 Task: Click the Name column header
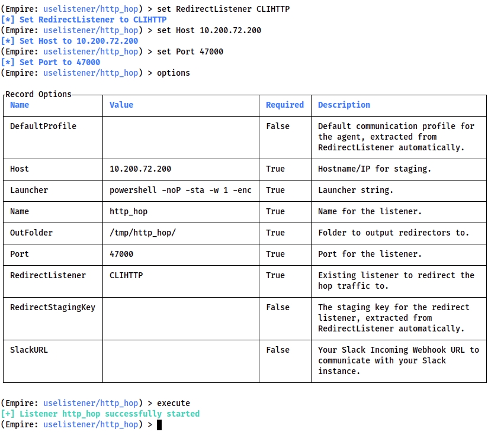[x=20, y=105]
